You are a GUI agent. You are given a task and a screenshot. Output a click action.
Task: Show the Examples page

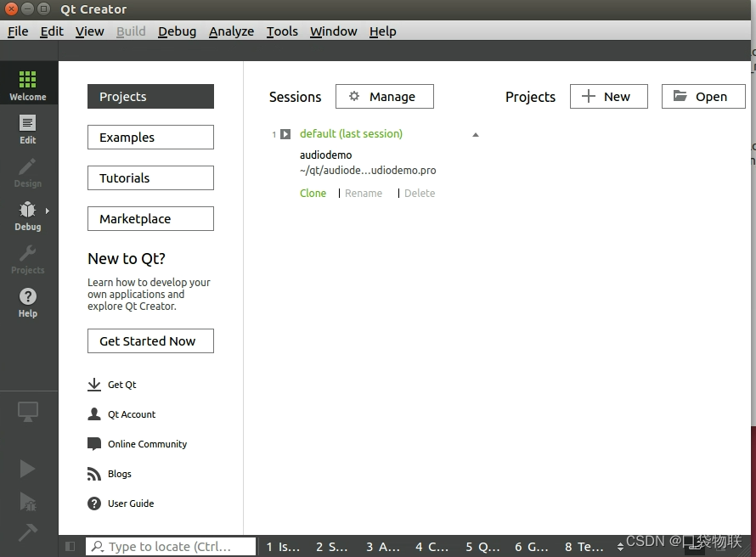[x=150, y=138]
